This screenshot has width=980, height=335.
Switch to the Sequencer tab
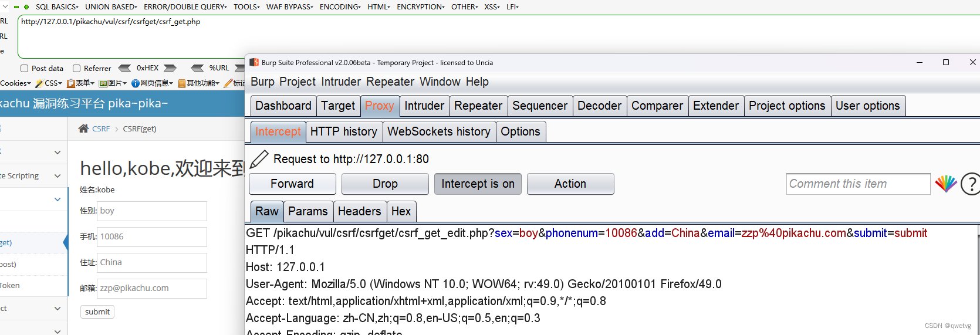click(540, 106)
